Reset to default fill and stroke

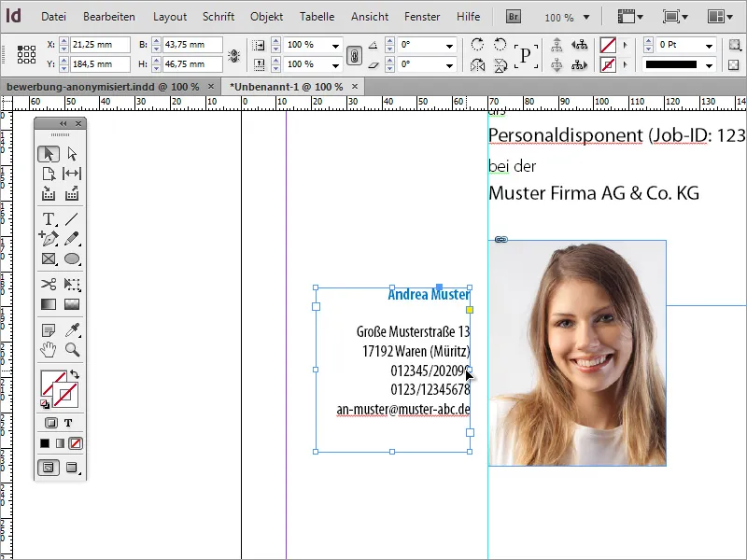pos(44,404)
